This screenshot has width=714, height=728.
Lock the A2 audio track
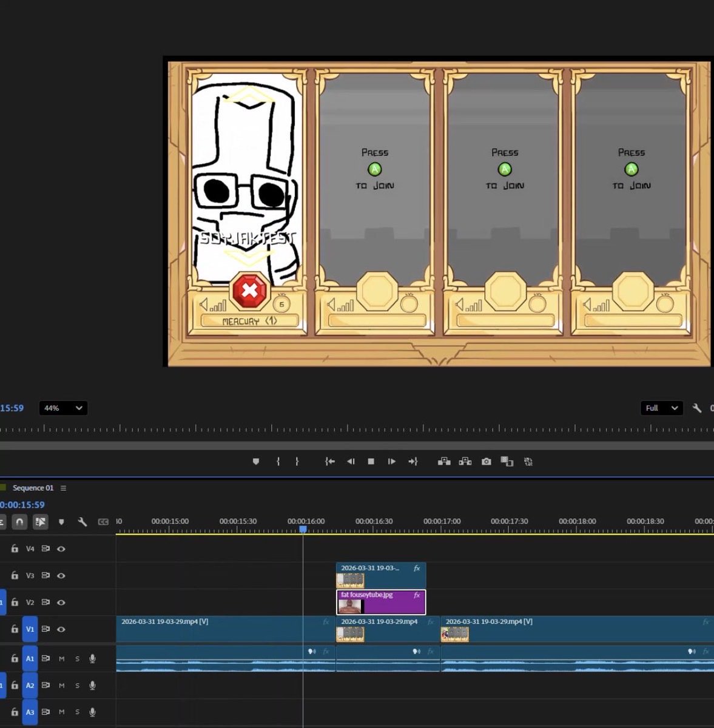click(x=15, y=686)
